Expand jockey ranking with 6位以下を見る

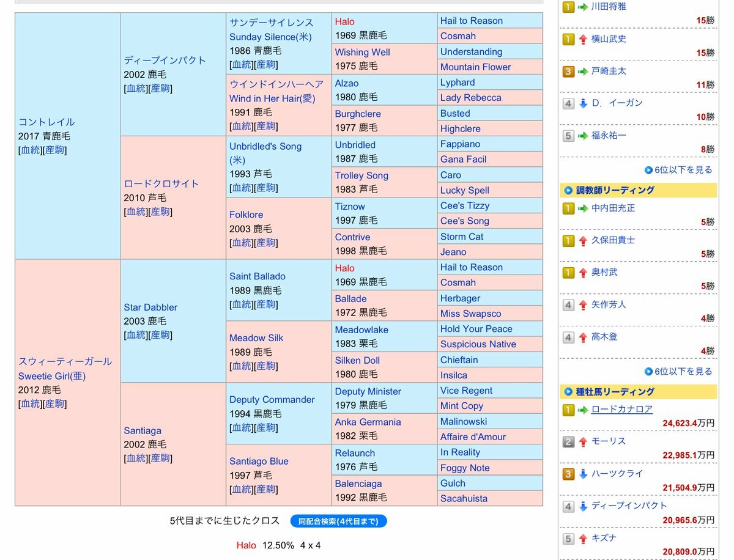pos(678,170)
